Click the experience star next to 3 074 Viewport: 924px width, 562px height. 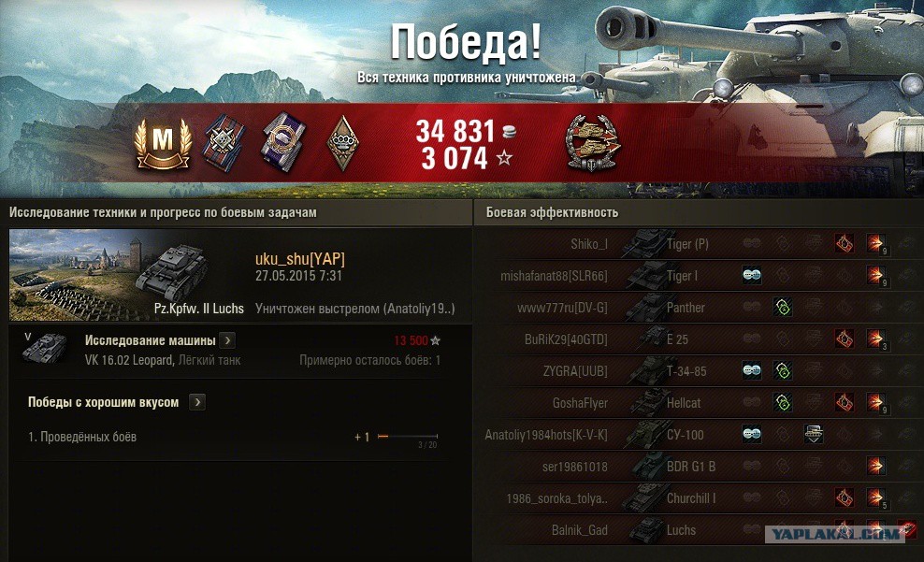pos(504,158)
